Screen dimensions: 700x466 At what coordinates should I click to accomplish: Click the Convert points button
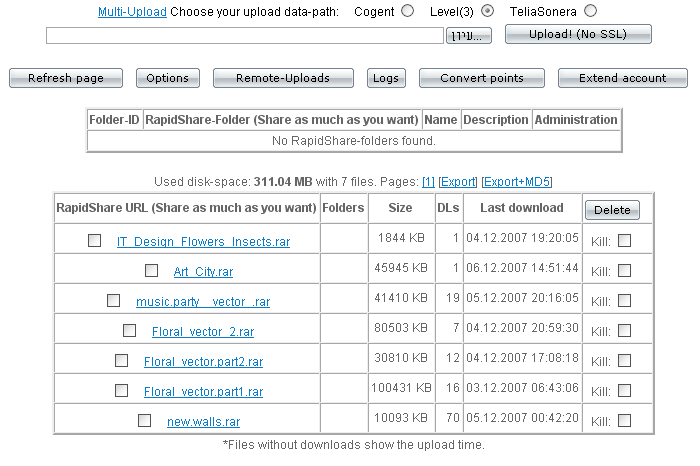pyautogui.click(x=482, y=78)
